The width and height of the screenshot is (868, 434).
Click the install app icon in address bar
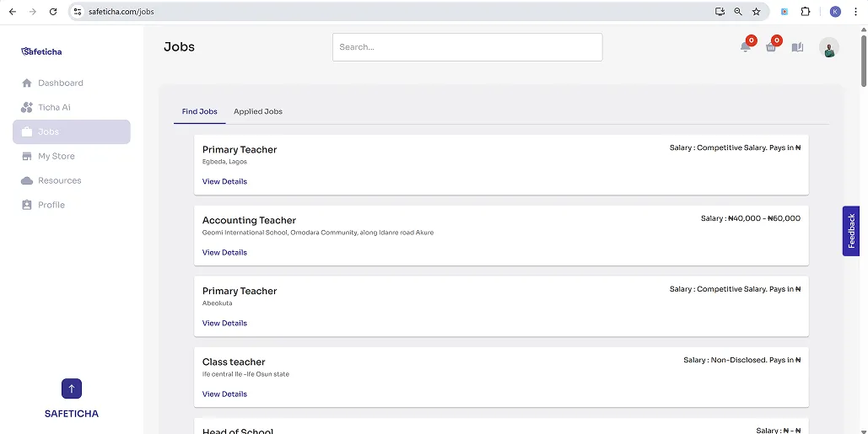click(x=720, y=12)
